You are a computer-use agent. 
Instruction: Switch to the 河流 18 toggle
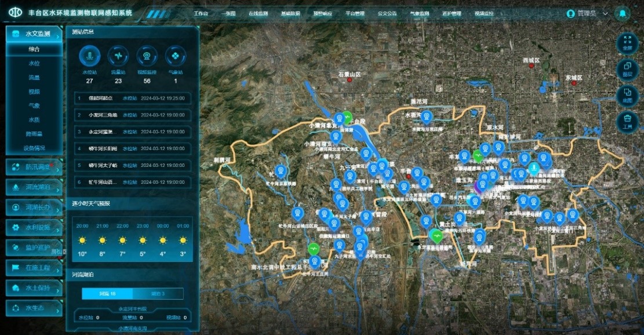coord(107,294)
